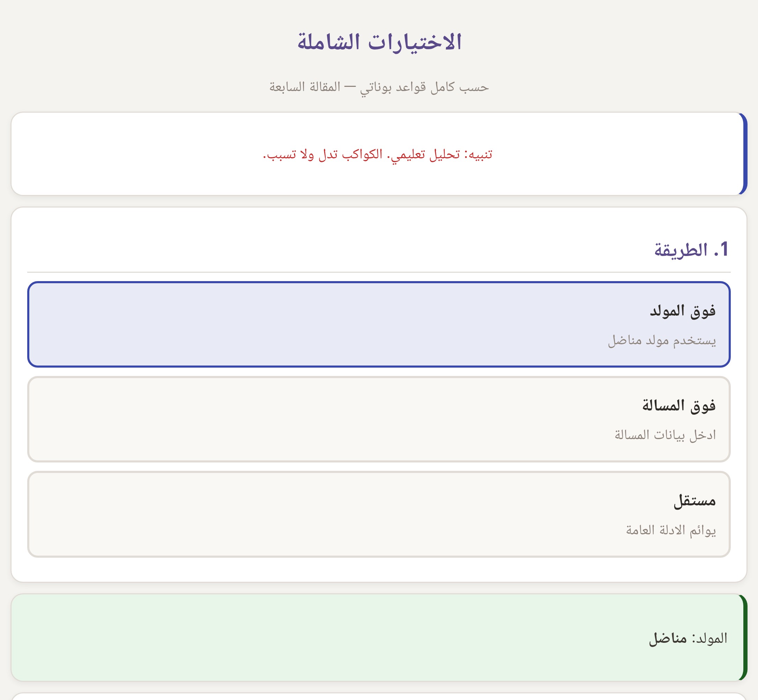Click the blue accent bar of notice card
Screen dimensions: 758x700
click(745, 154)
